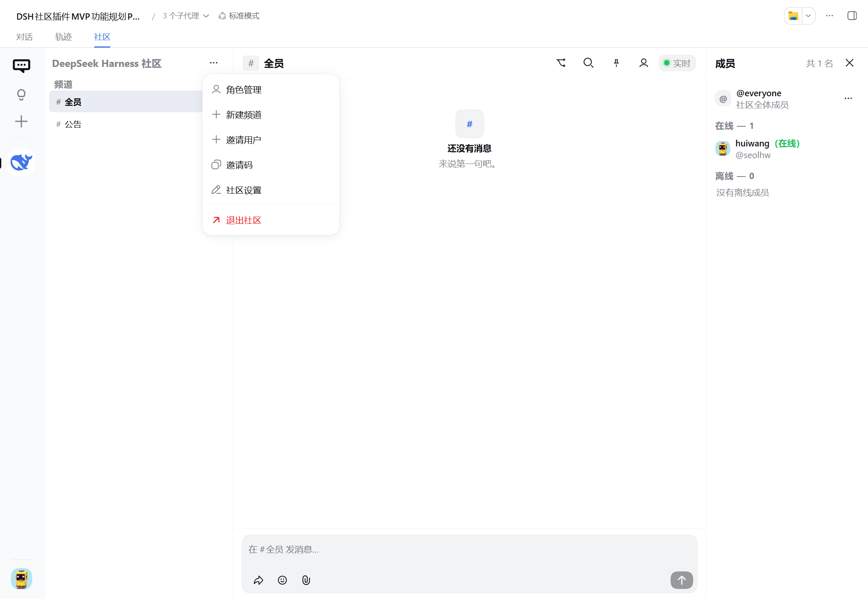Click the lightbulb ideas icon
The image size is (868, 599).
[x=21, y=95]
